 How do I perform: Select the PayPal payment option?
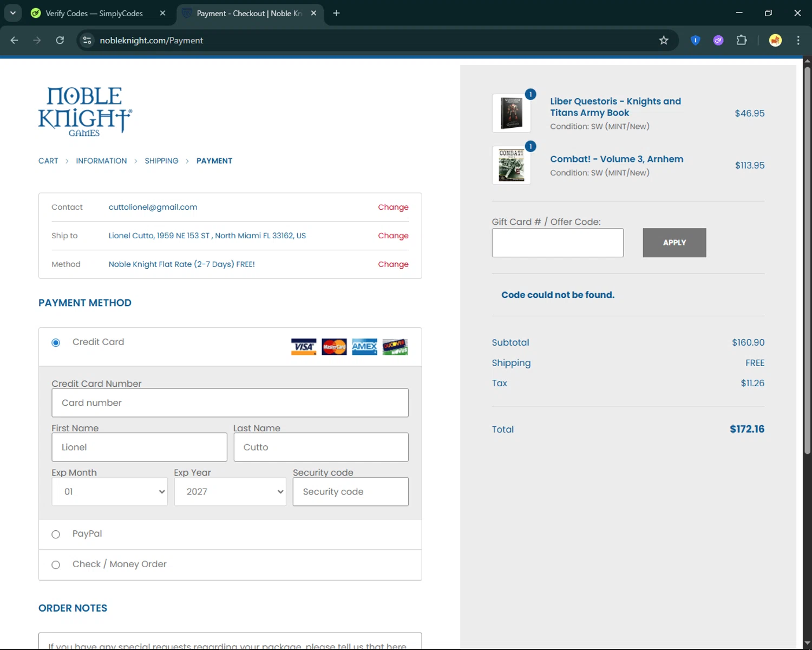tap(56, 535)
